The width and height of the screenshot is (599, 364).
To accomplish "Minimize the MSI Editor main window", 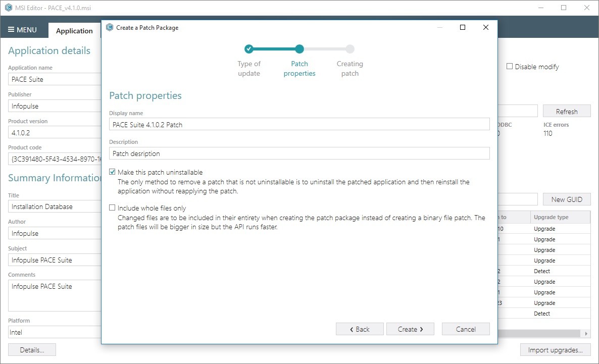I will (x=541, y=8).
